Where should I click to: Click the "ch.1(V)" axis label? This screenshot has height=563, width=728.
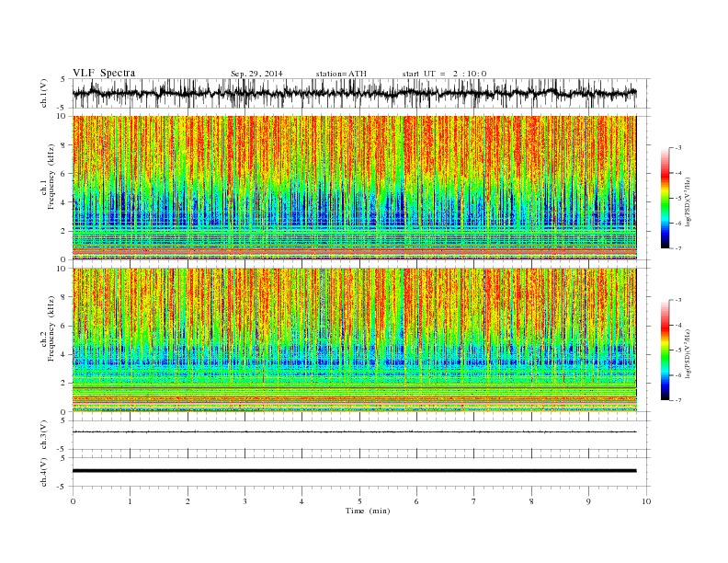coord(44,95)
